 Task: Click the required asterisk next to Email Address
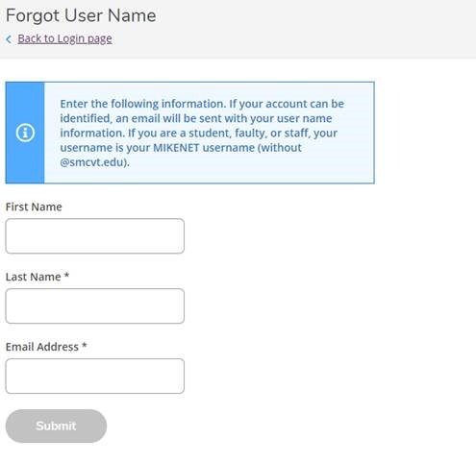pyautogui.click(x=85, y=346)
